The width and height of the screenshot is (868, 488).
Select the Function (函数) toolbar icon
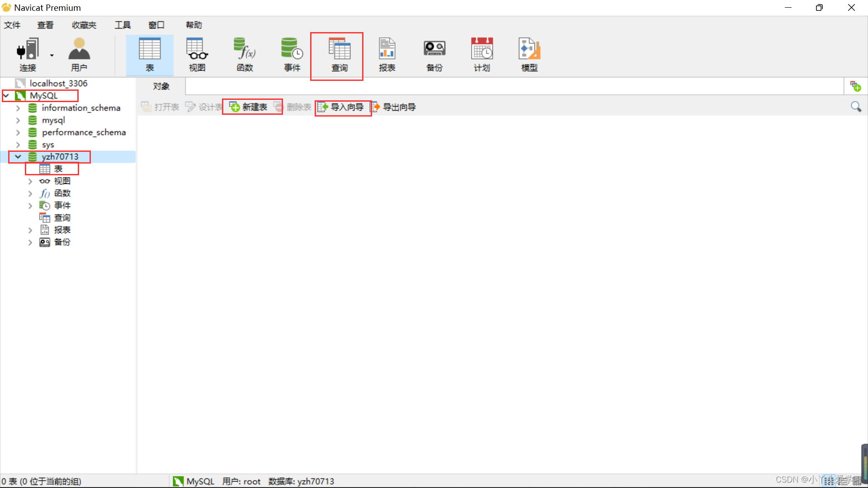(245, 55)
